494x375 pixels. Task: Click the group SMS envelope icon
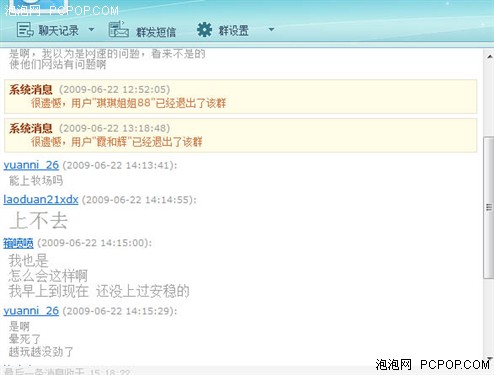click(119, 29)
